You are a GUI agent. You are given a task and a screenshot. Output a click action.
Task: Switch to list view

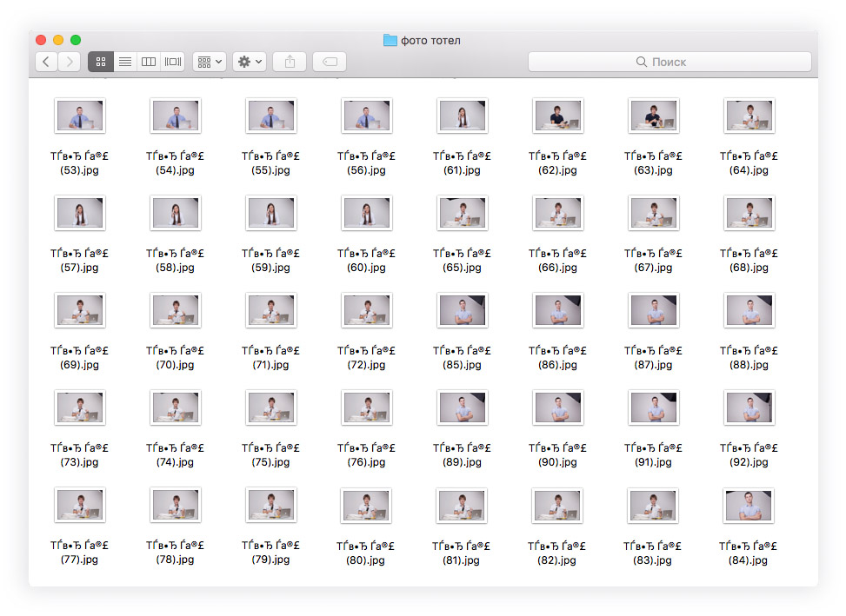coord(125,62)
